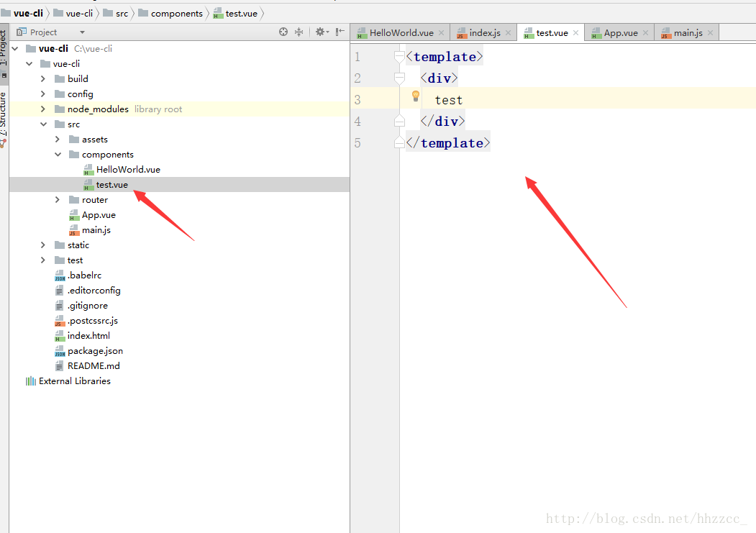The width and height of the screenshot is (756, 533).
Task: Select HelloWorld.vue in the project tree
Action: click(128, 170)
